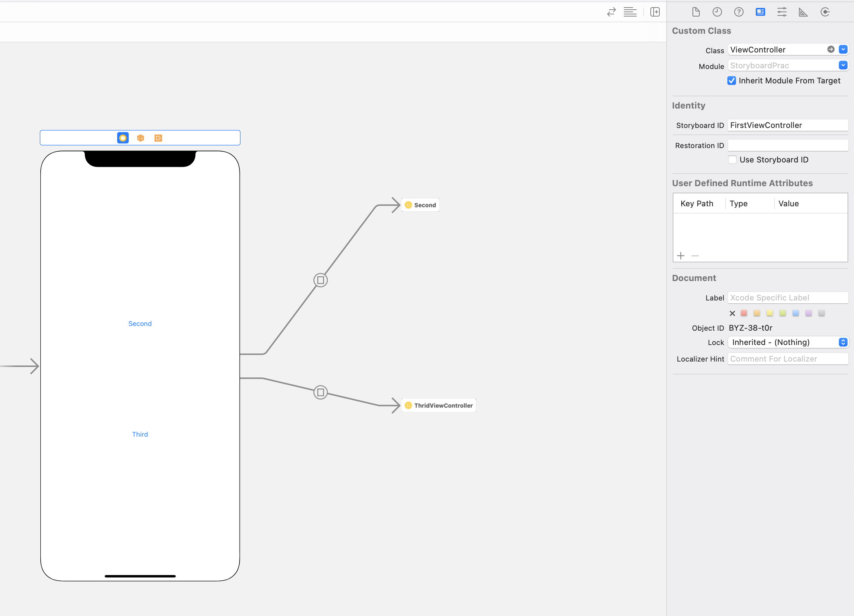The width and height of the screenshot is (854, 616).
Task: Click the Exit icon in scene dock
Action: click(158, 138)
